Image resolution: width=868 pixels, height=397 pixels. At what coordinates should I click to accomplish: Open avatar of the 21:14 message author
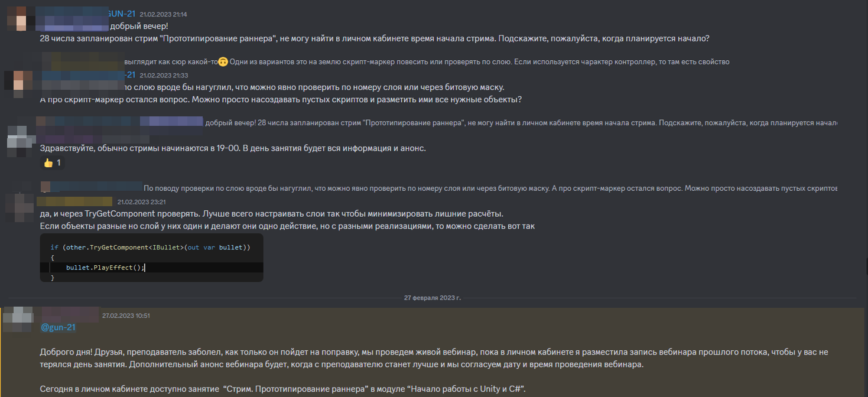click(x=19, y=19)
